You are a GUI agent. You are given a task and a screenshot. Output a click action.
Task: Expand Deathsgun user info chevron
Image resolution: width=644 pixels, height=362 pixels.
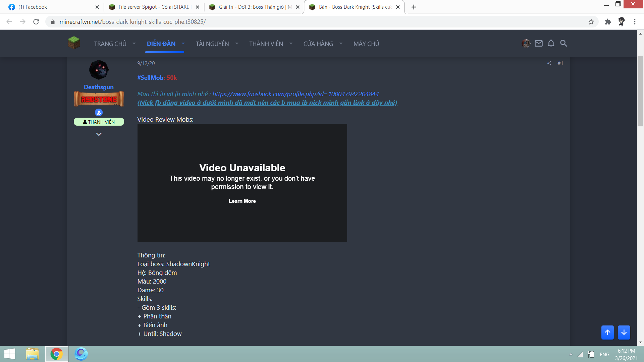click(99, 134)
